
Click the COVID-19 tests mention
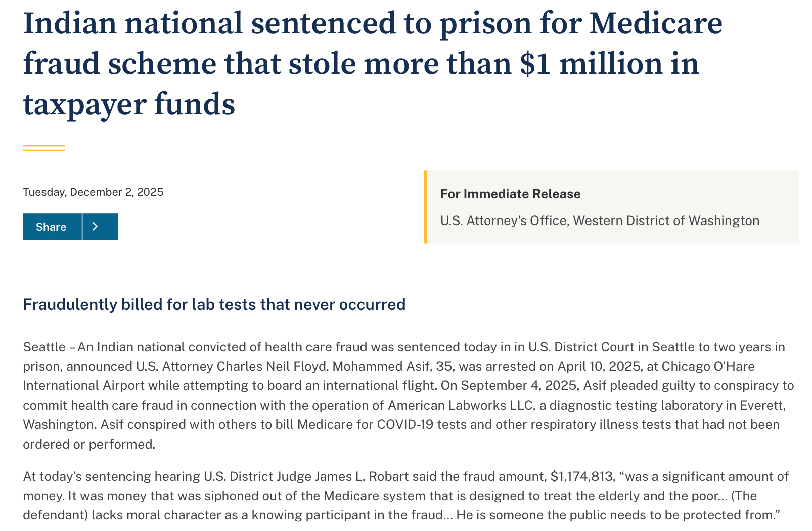(x=405, y=424)
